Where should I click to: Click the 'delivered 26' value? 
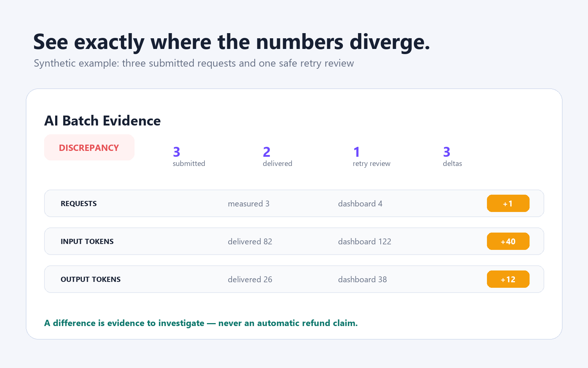point(250,279)
